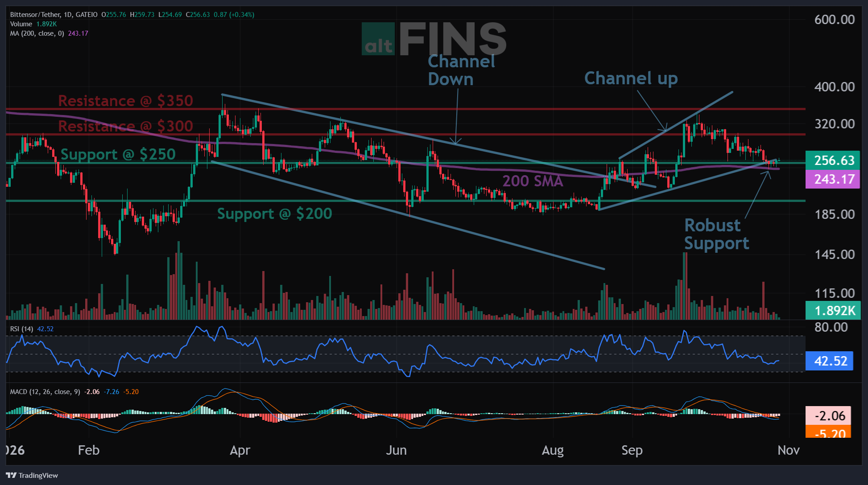This screenshot has width=868, height=485.
Task: Click the blue 42.52 RSI value tag
Action: click(830, 361)
